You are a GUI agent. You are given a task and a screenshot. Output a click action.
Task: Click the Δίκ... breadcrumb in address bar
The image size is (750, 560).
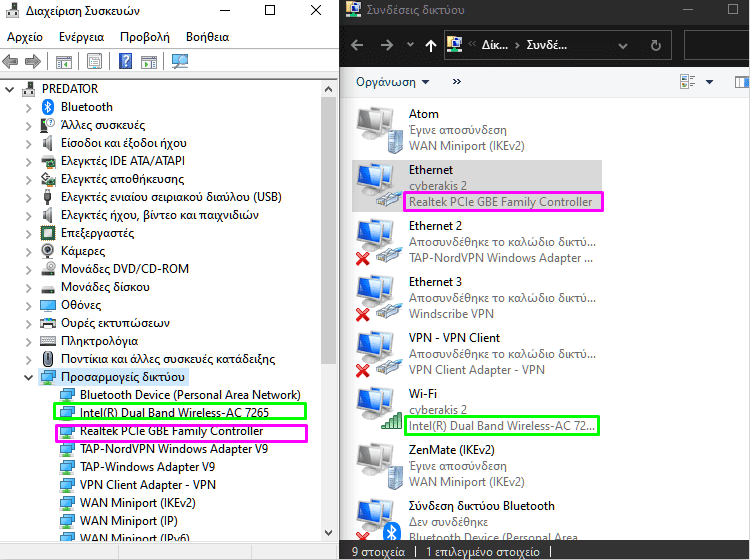point(495,45)
